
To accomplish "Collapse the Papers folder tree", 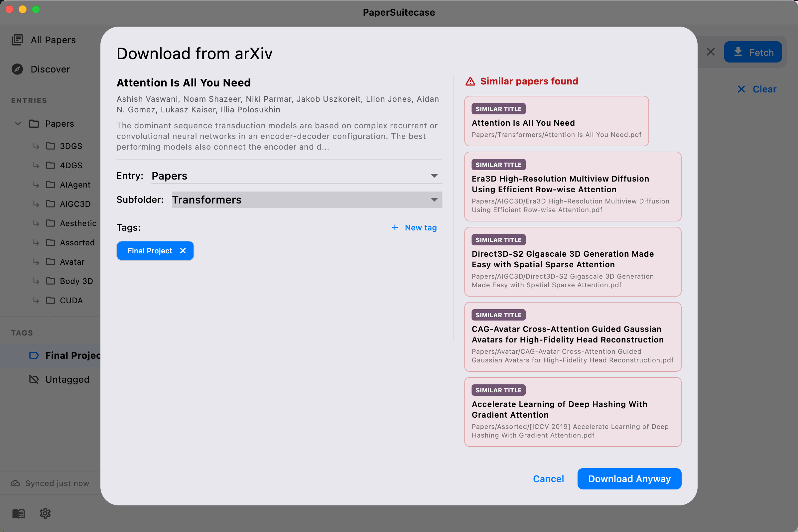I will tap(18, 123).
